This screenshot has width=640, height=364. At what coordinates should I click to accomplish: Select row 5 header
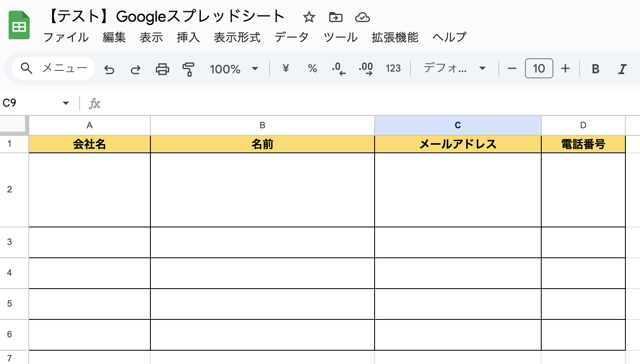(14, 304)
